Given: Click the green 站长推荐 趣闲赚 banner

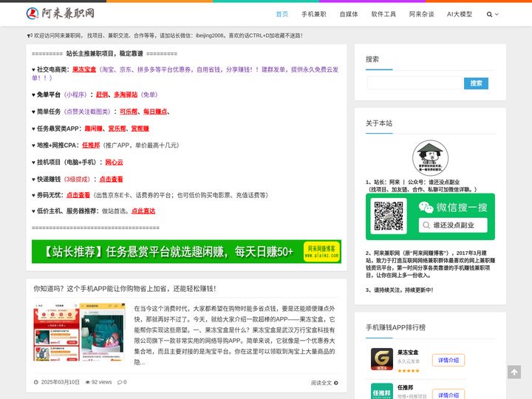Looking at the screenshot, I should (186, 251).
